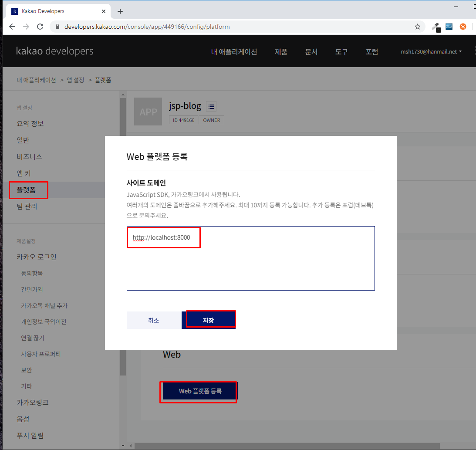This screenshot has height=450, width=476.
Task: Click the 앱 설정 breadcrumb link
Action: click(75, 80)
